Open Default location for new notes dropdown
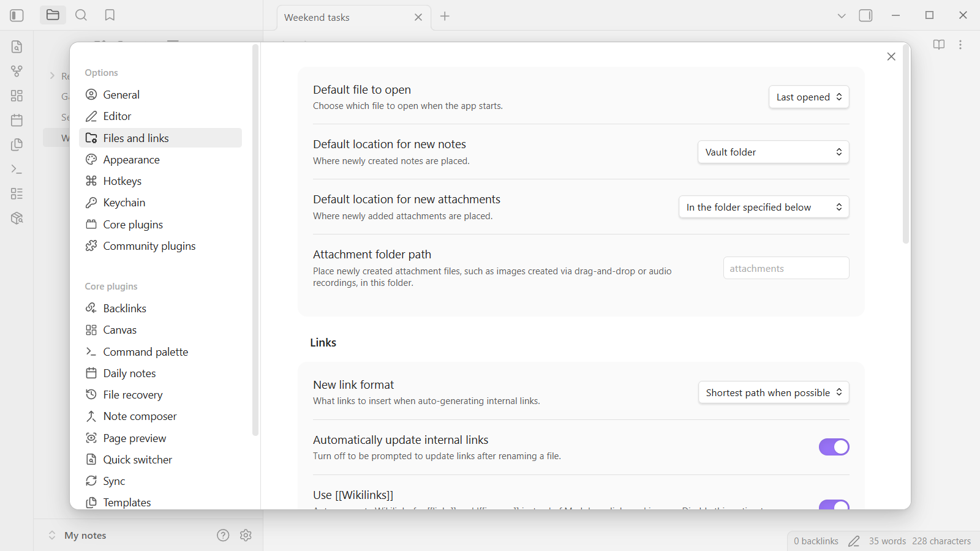Image resolution: width=980 pixels, height=551 pixels. coord(774,152)
